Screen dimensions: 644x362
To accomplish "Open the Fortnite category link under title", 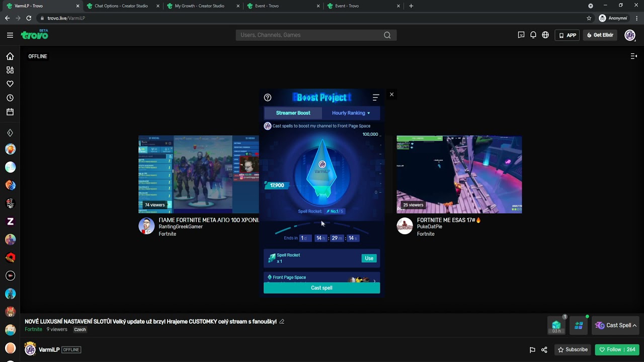I will tap(34, 329).
